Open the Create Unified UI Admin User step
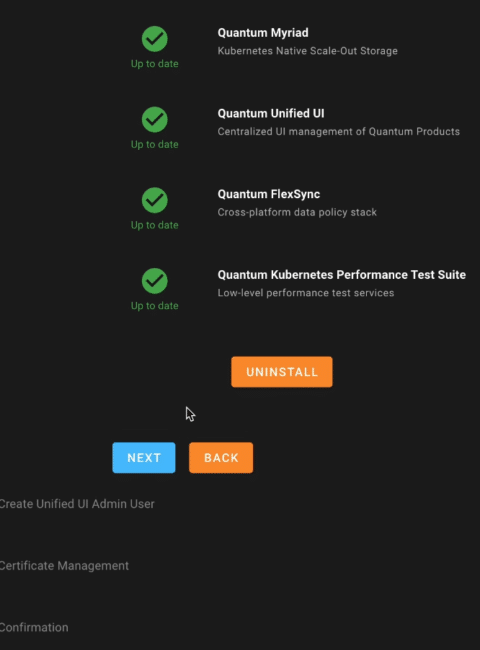The height and width of the screenshot is (650, 480). coord(77,504)
